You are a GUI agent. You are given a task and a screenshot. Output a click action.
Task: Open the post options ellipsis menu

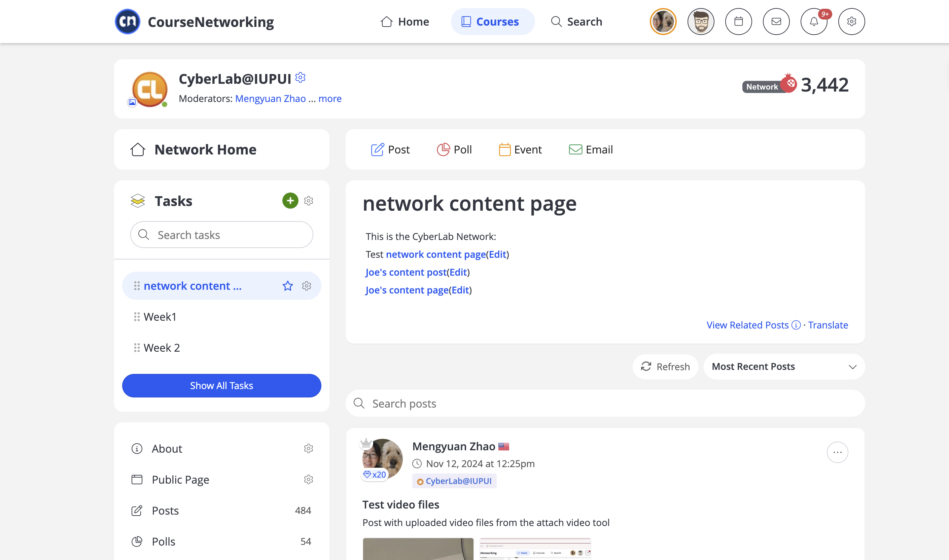[x=837, y=452]
